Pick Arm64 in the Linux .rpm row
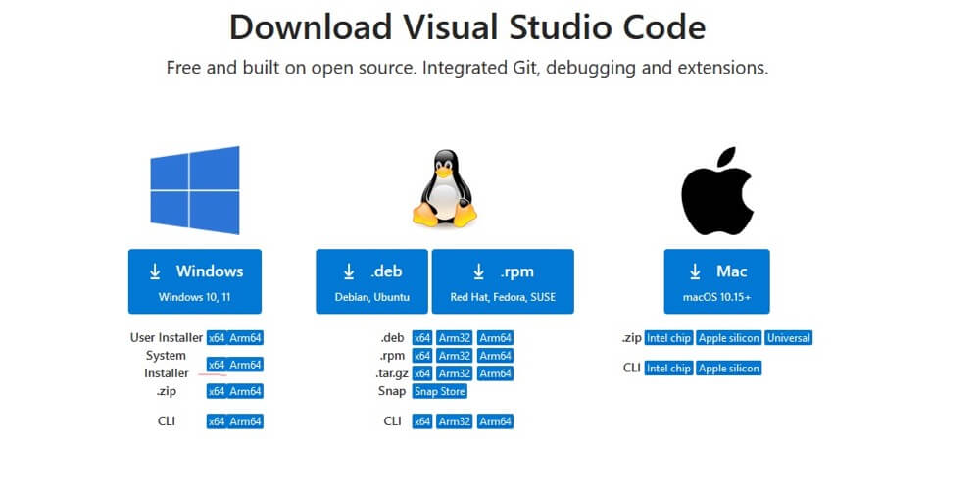This screenshot has height=493, width=980. (495, 356)
